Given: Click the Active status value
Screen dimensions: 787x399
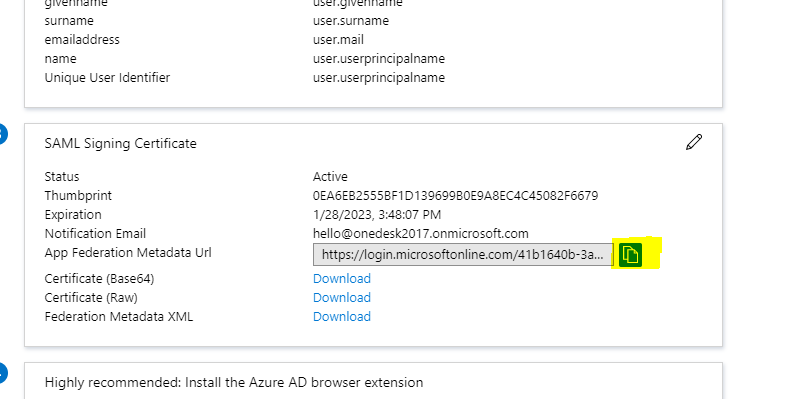Looking at the screenshot, I should coord(330,177).
